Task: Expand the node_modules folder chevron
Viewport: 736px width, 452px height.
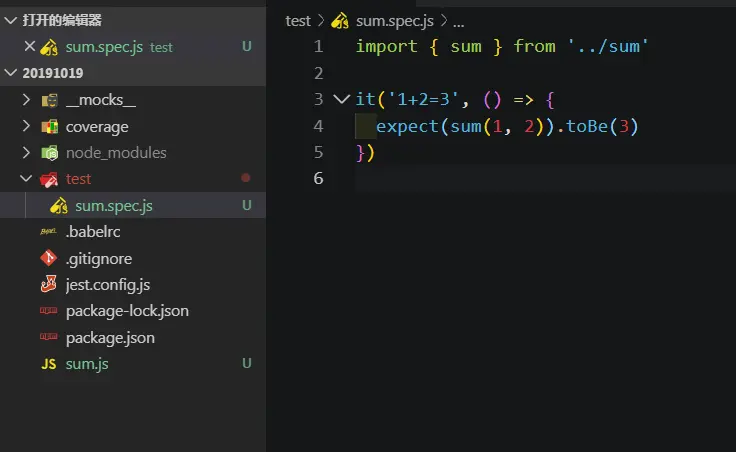Action: click(26, 153)
